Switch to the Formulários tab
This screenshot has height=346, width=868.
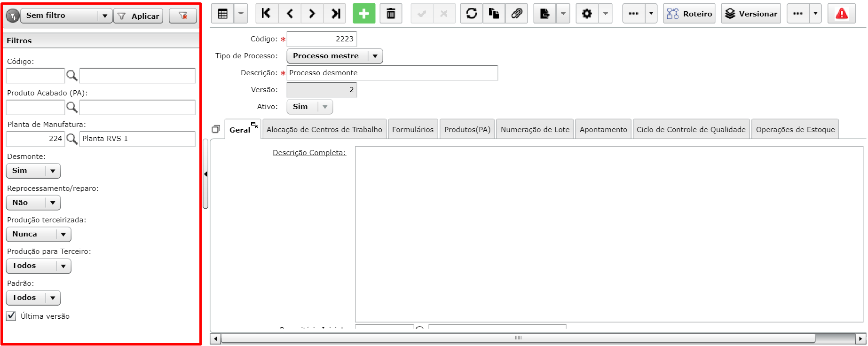click(x=413, y=130)
